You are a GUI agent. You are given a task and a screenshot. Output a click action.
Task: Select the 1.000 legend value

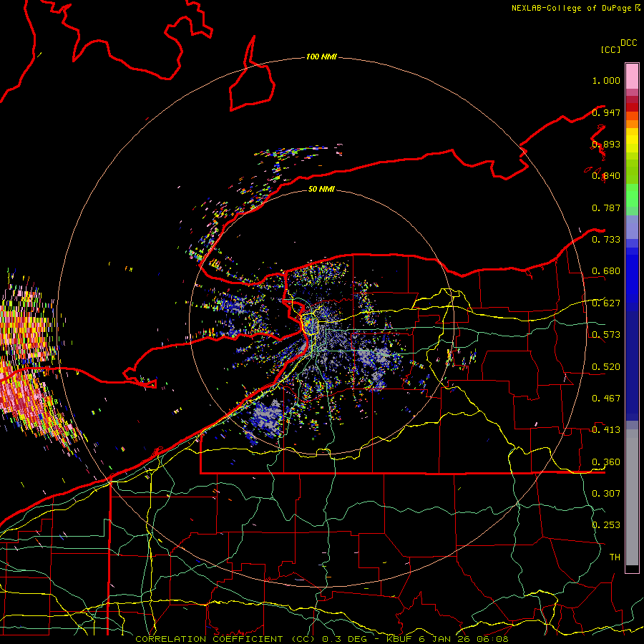point(606,80)
